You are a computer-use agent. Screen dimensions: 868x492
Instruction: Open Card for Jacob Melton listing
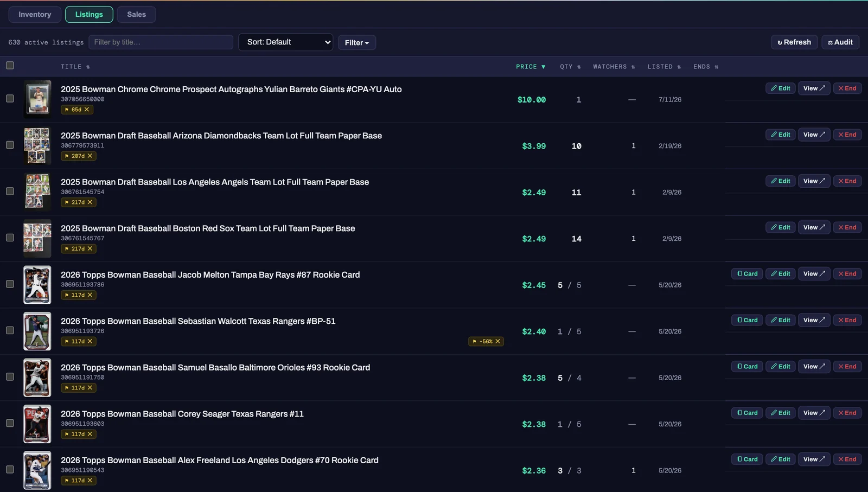tap(747, 274)
